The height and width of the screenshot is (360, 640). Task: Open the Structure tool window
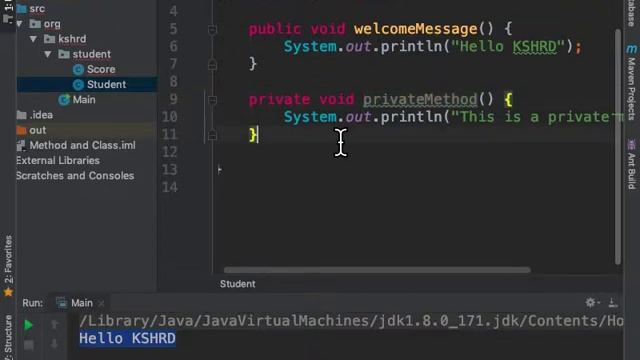9,337
